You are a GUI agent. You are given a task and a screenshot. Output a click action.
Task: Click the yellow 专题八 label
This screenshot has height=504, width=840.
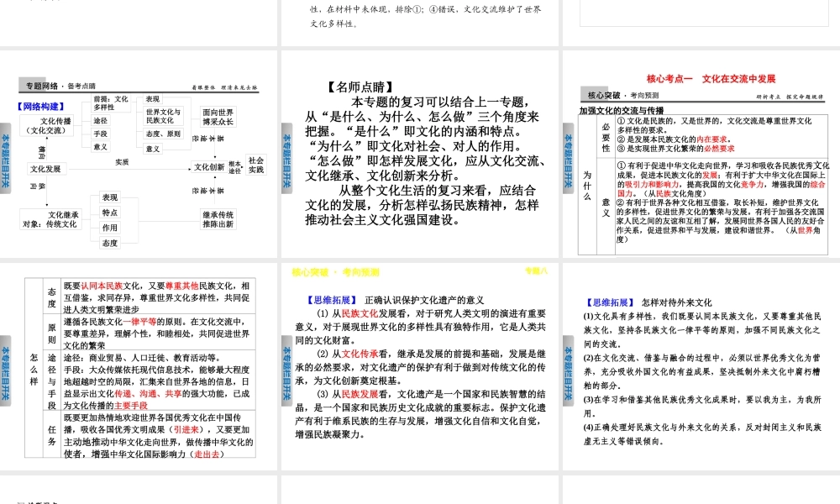(x=536, y=271)
